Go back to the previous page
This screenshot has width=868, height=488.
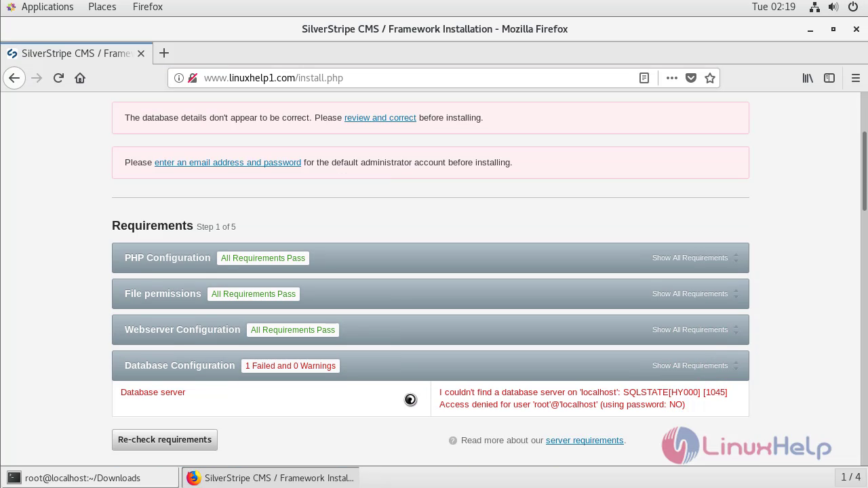pyautogui.click(x=14, y=78)
